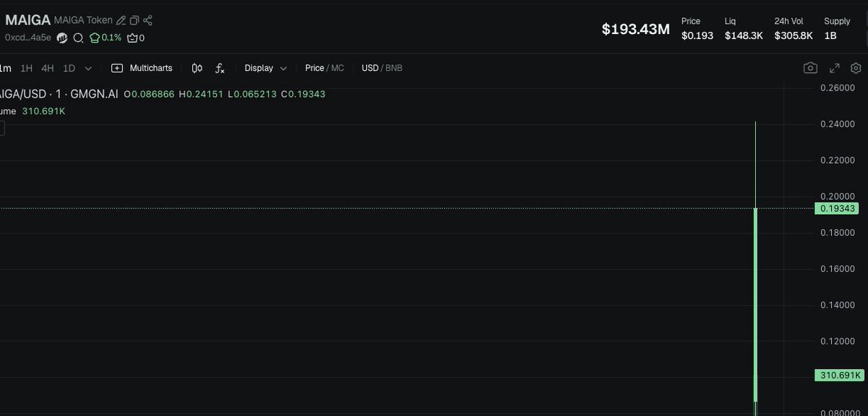Open the timeframe dropdown chevron after 1D

[88, 68]
